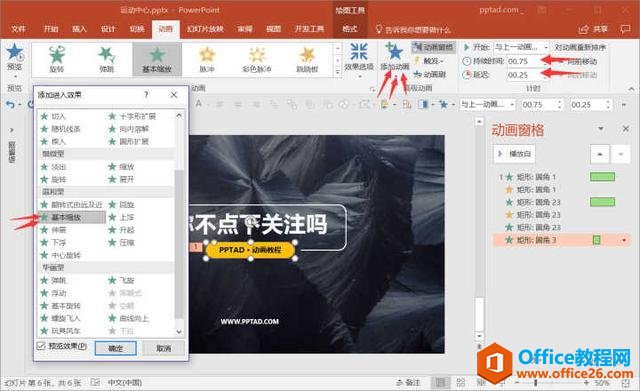This screenshot has height=391, width=640.
Task: Switch to the 设计 ribbon tab
Action: click(x=108, y=29)
